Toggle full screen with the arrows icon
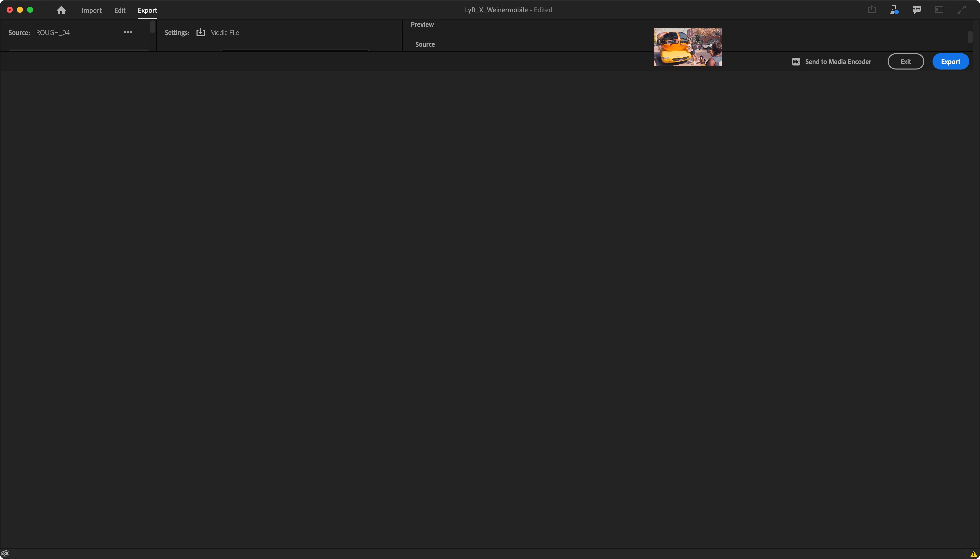Viewport: 980px width, 559px height. tap(962, 10)
